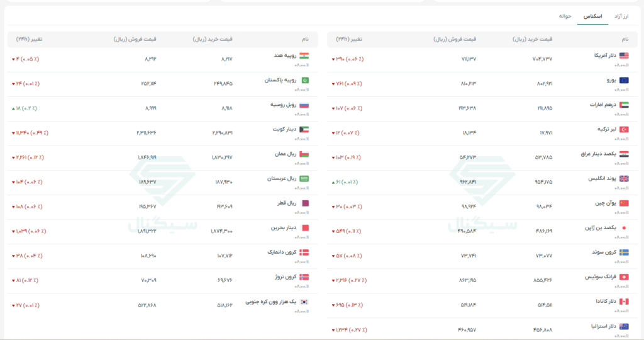Open the یوآن چین currency link

tap(606, 203)
